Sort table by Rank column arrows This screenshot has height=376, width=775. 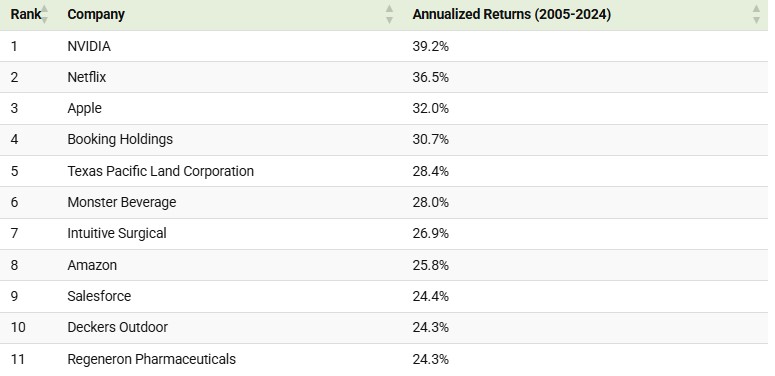[x=44, y=14]
